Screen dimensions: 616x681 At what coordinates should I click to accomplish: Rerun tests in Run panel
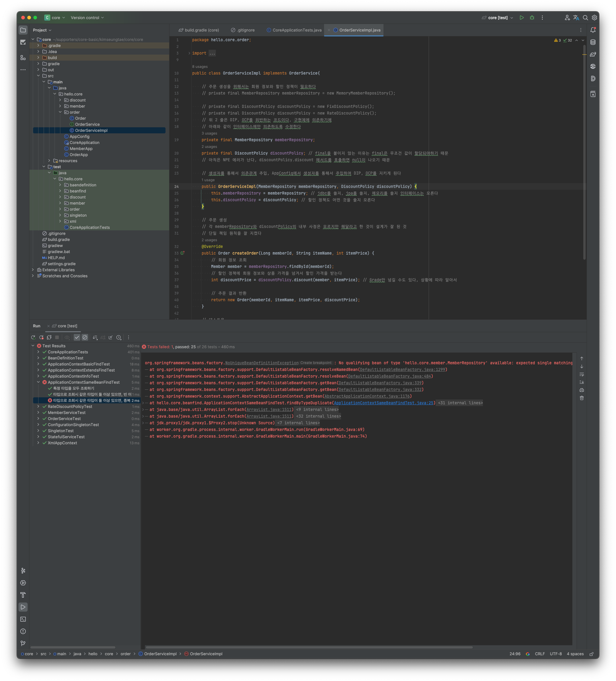(33, 337)
